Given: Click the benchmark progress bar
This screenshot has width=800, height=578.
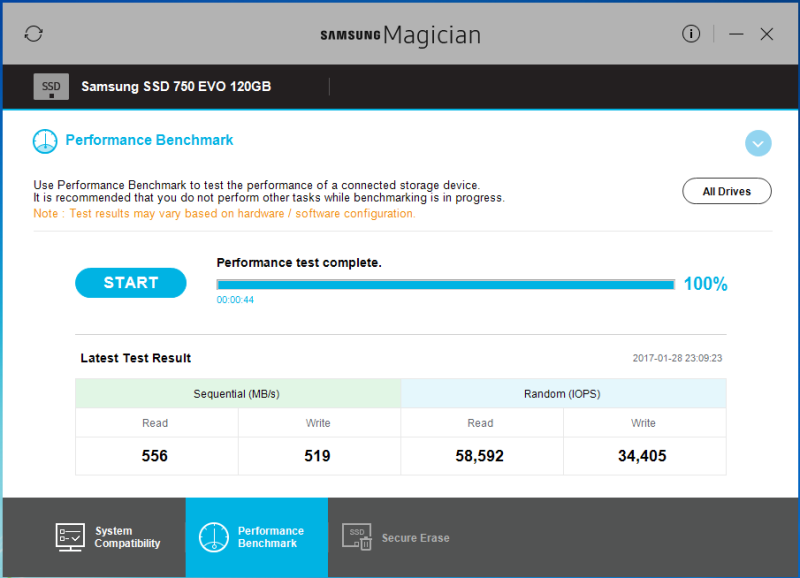Looking at the screenshot, I should click(x=445, y=285).
